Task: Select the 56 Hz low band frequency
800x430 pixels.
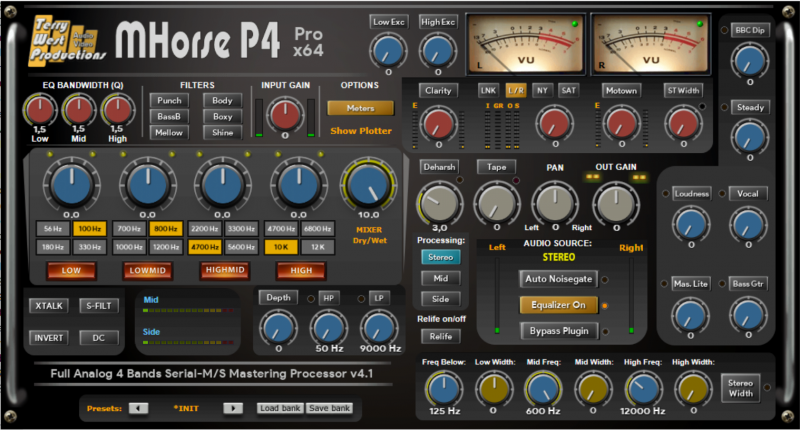Action: click(53, 229)
